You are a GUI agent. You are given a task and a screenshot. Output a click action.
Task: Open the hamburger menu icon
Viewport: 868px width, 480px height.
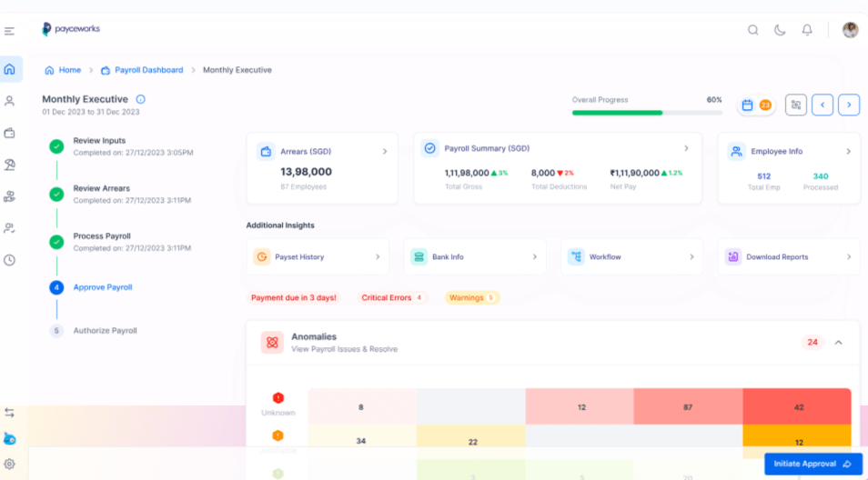tap(9, 31)
